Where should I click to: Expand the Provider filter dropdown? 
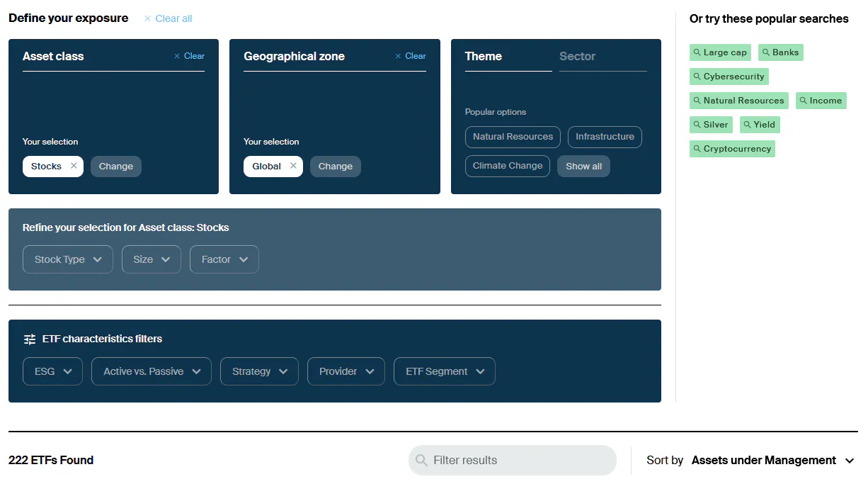coord(346,371)
